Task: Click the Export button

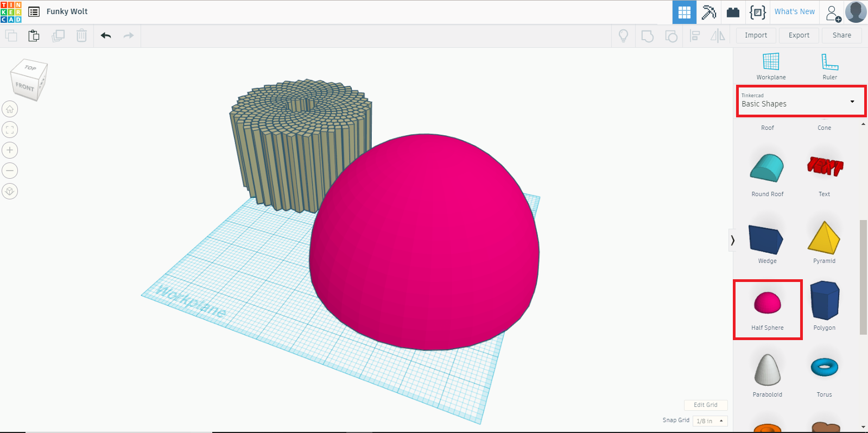Action: click(x=799, y=35)
